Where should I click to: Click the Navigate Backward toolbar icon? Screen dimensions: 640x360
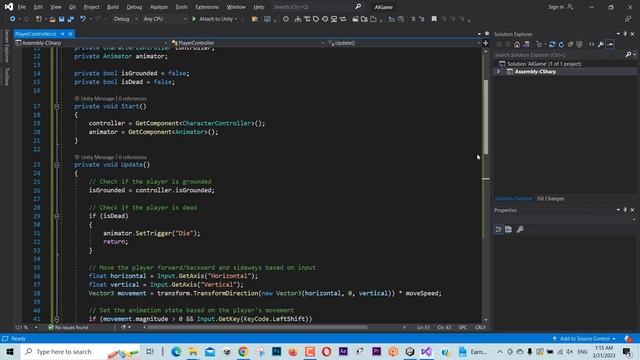click(13, 19)
